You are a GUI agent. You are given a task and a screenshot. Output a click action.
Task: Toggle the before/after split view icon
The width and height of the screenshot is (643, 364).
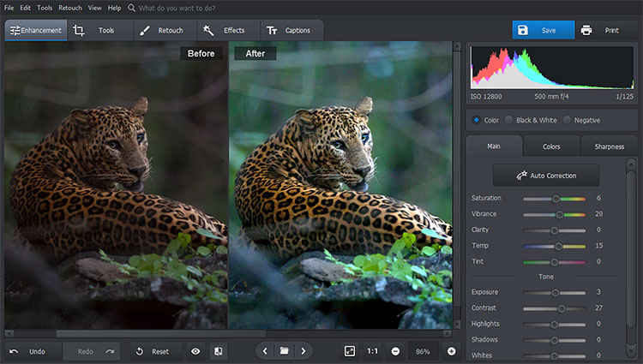(219, 351)
